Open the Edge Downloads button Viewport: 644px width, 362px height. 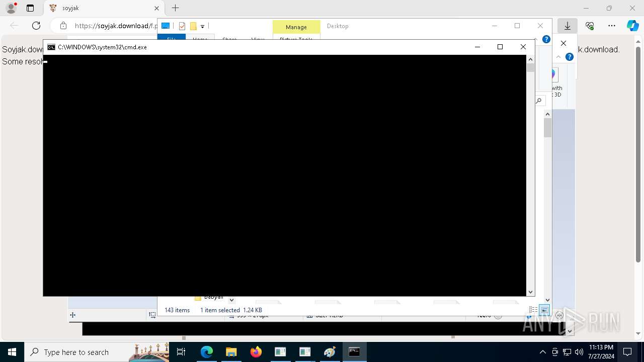click(x=568, y=26)
